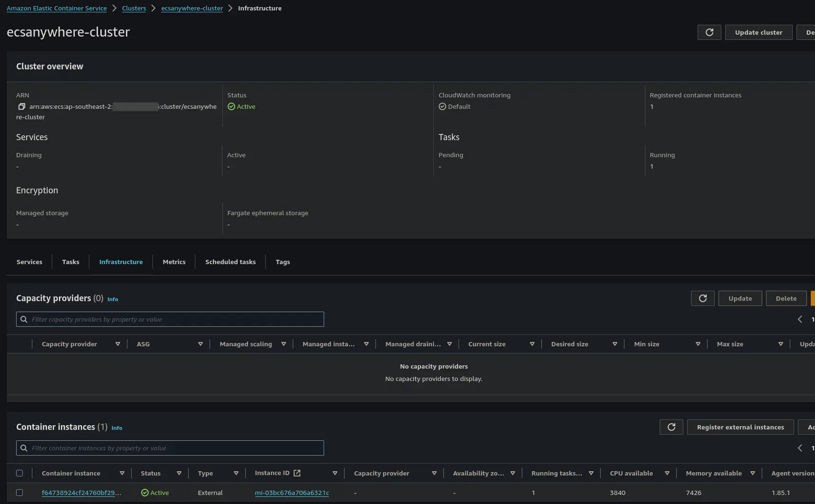The width and height of the screenshot is (815, 504).
Task: Sort Container instances by Status column arrow
Action: pos(179,473)
